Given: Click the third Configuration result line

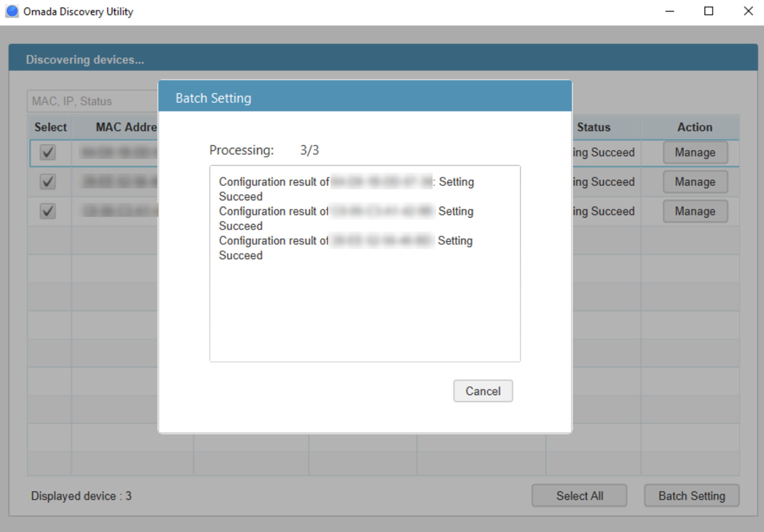Looking at the screenshot, I should tap(346, 248).
